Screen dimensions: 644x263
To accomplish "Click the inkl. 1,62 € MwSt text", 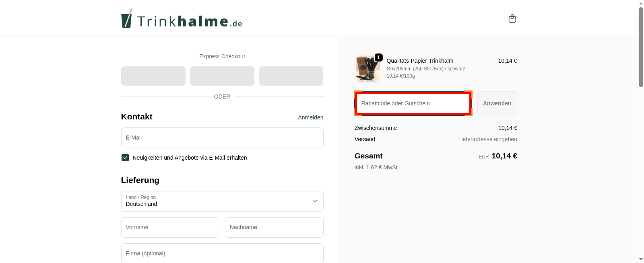I will pos(376,167).
